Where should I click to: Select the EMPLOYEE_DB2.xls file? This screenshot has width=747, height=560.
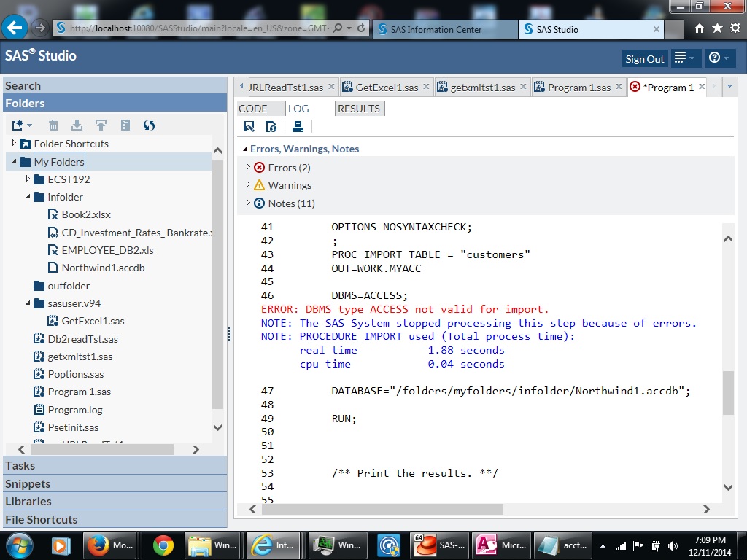[x=107, y=250]
